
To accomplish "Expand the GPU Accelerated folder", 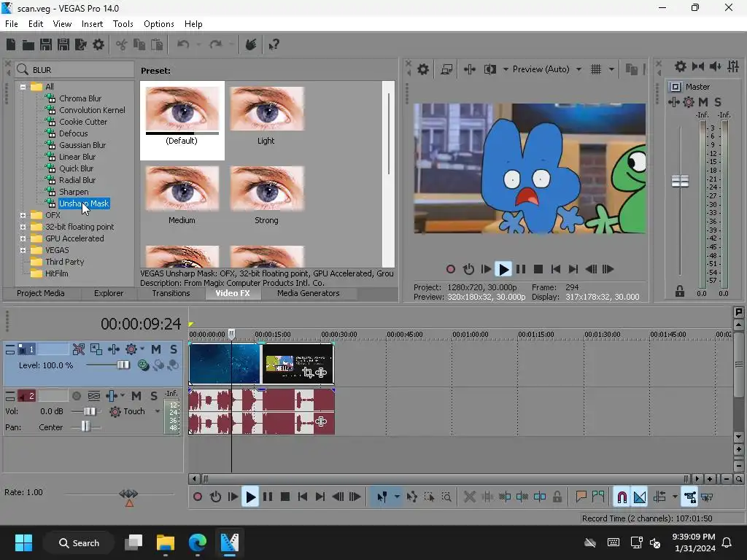I will pyautogui.click(x=23, y=238).
